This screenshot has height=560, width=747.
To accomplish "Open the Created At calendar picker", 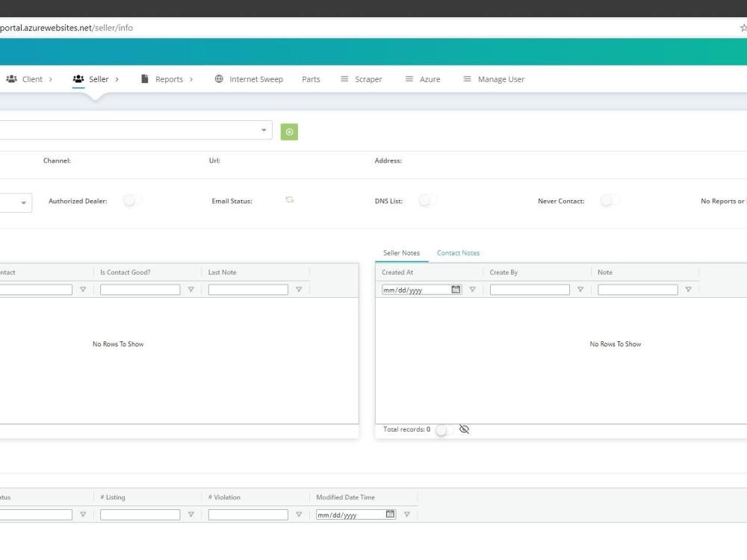I will 456,290.
